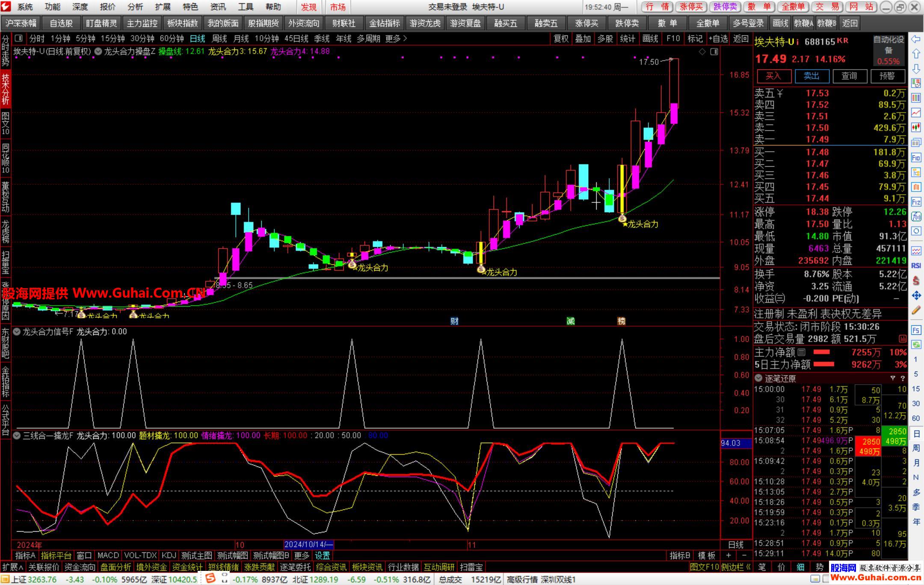The image size is (924, 585).
Task: Toggle the 三线合一擒龙F indicator checkmark
Action: [x=17, y=436]
